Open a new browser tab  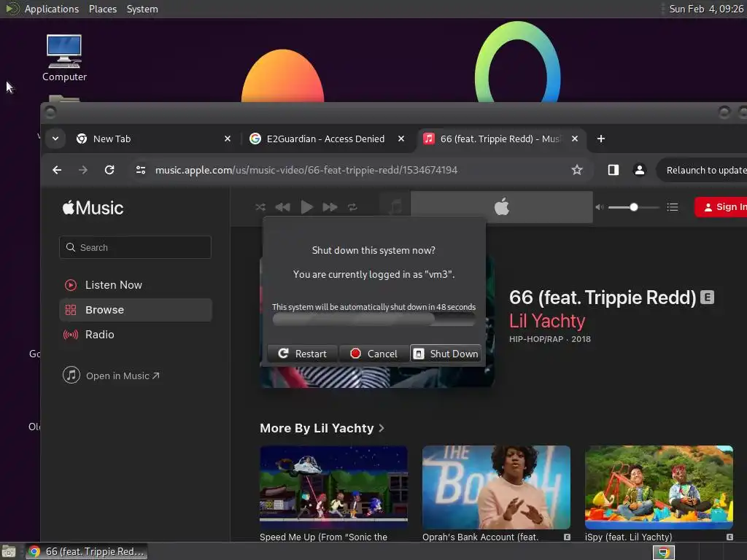(x=601, y=139)
